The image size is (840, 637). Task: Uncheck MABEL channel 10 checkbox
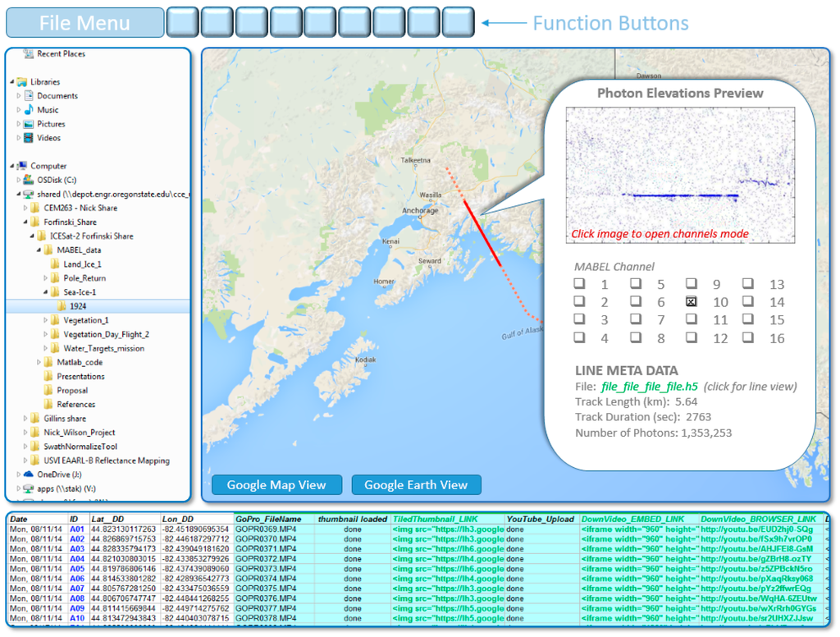click(692, 302)
